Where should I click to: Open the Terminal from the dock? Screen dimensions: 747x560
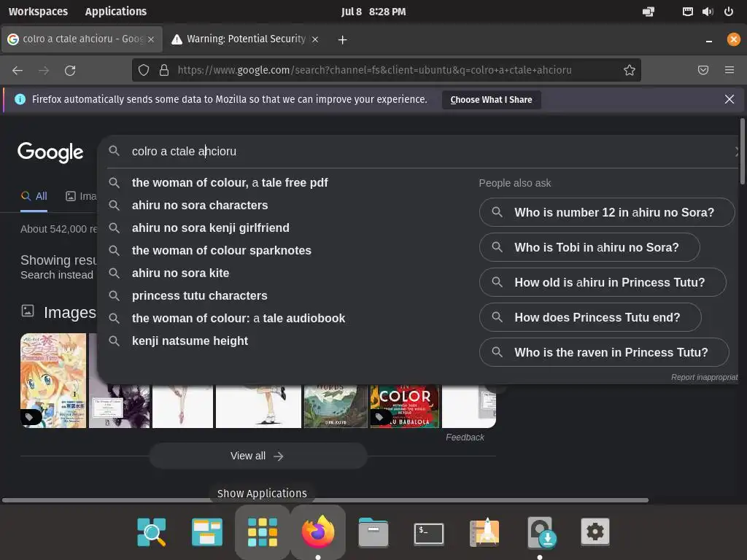pos(429,533)
